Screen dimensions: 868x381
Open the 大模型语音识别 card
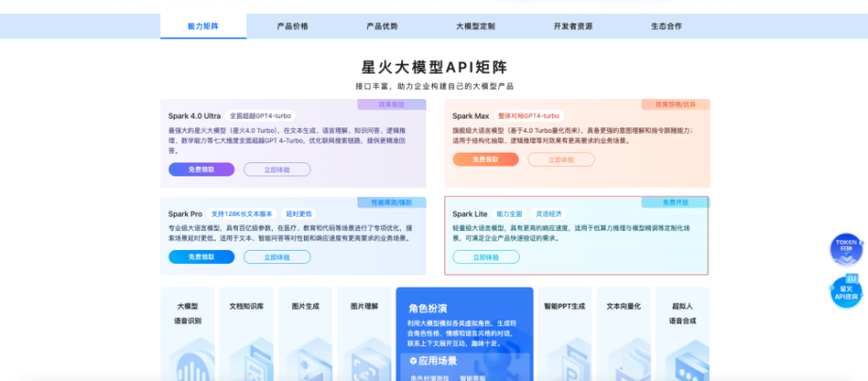[x=188, y=334]
